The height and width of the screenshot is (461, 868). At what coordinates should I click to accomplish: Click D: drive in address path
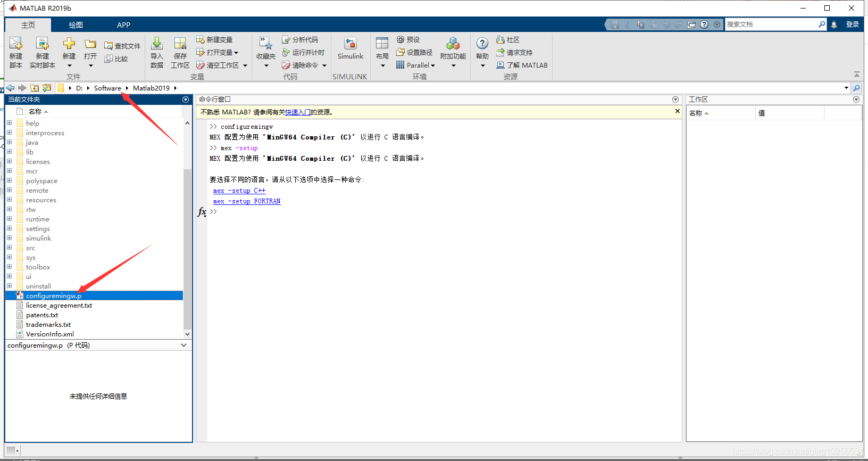(x=79, y=88)
